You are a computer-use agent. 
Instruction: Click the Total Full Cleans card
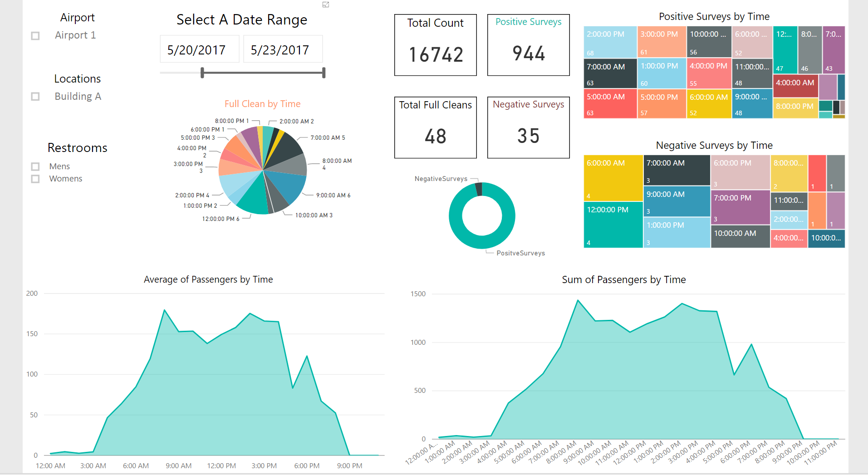click(x=435, y=127)
